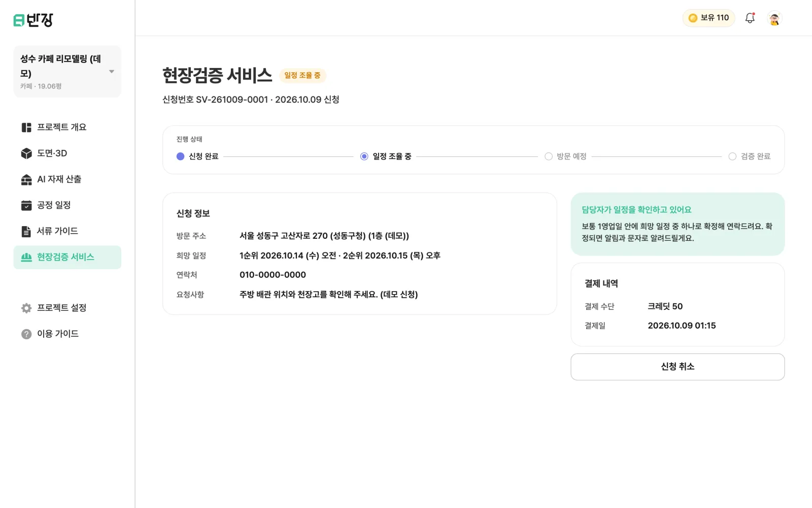Screen dimensions: 812x508
Task: Click the AI 자재 산출 icon
Action: [x=26, y=179]
